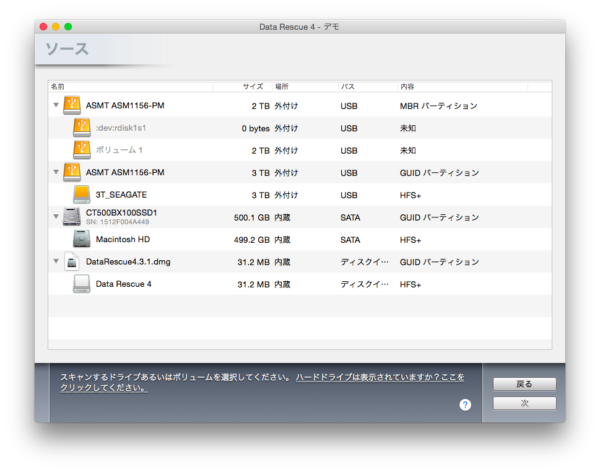Click the 3T_SEAGATE external volume icon

click(82, 194)
